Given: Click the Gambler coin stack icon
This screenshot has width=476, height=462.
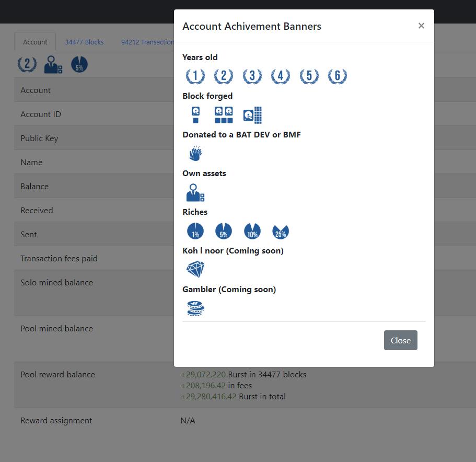Looking at the screenshot, I should [x=195, y=308].
